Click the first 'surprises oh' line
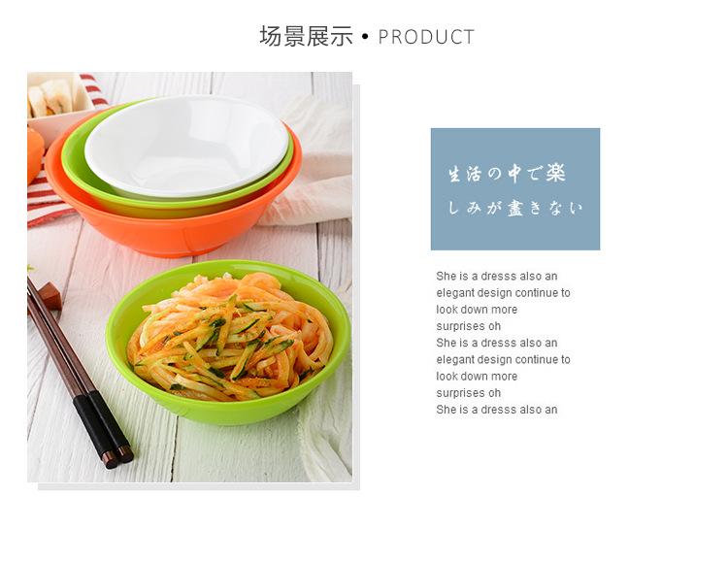 pyautogui.click(x=468, y=326)
